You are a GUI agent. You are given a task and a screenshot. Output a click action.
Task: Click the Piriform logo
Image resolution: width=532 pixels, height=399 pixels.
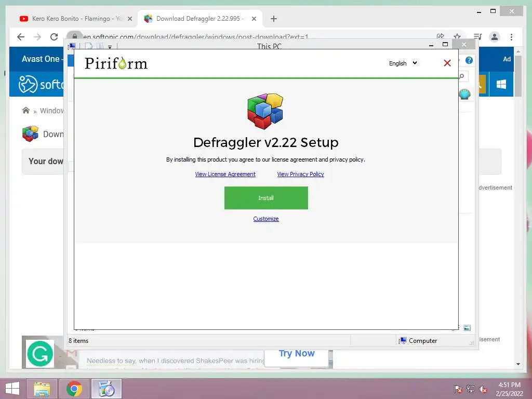coord(116,63)
